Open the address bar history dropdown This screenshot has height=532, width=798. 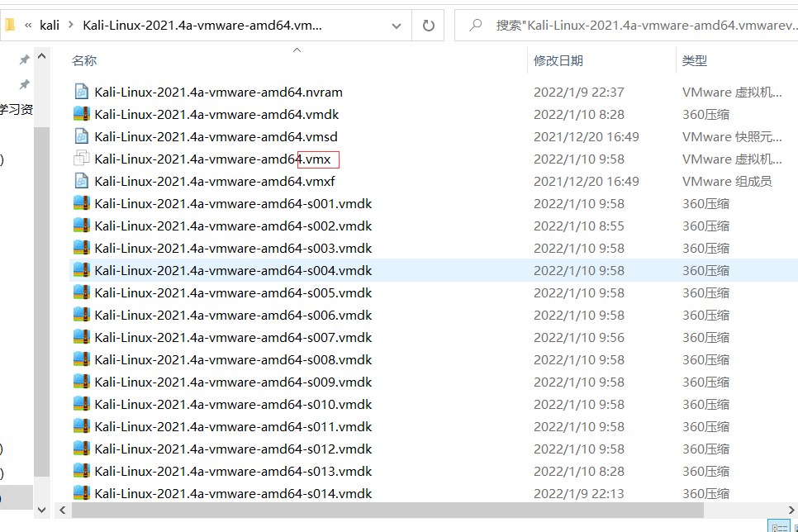[396, 26]
